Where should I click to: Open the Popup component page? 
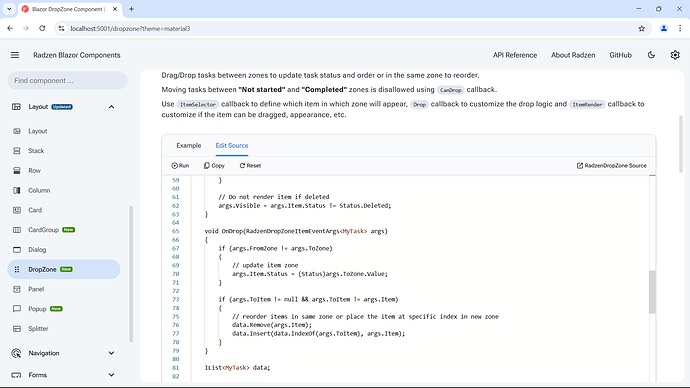(37, 309)
